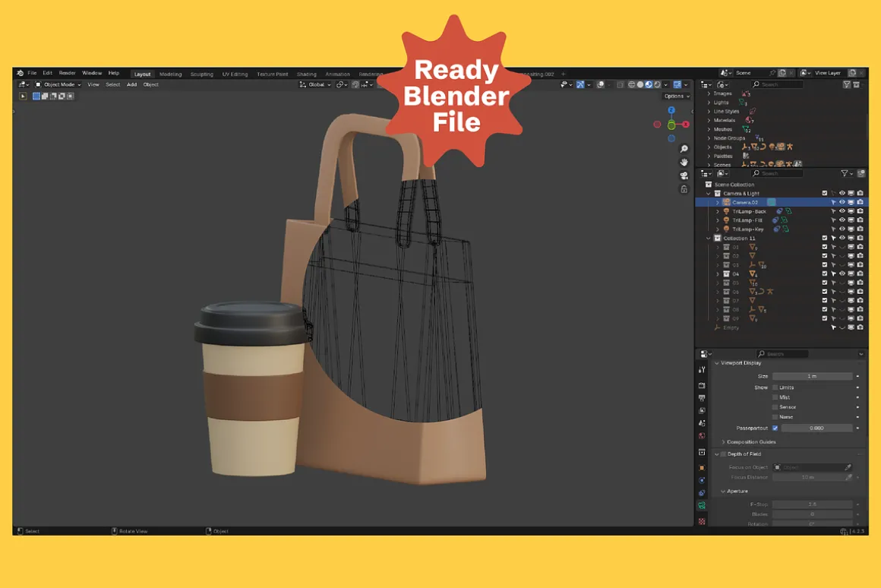Open the viewport Select menu
Image resolution: width=881 pixels, height=588 pixels.
point(113,85)
